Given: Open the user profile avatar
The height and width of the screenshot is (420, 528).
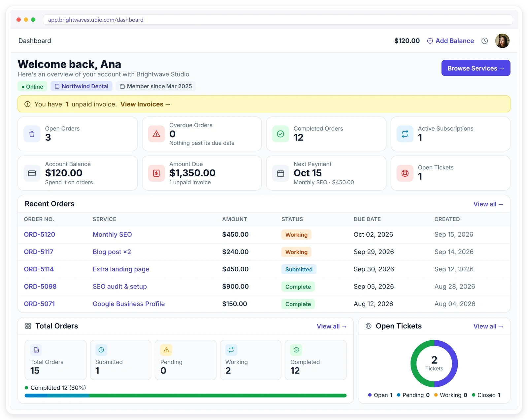Looking at the screenshot, I should pyautogui.click(x=502, y=41).
